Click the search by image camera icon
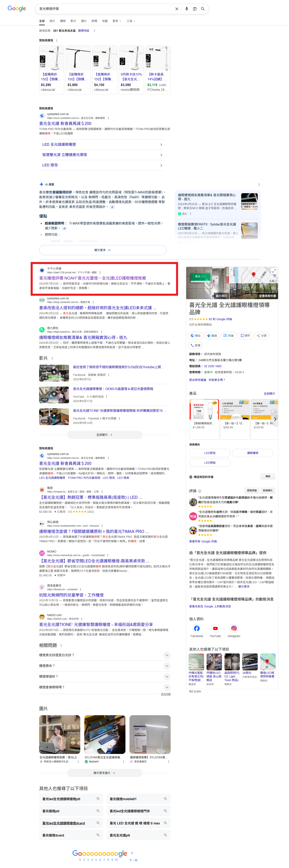 tap(195, 9)
